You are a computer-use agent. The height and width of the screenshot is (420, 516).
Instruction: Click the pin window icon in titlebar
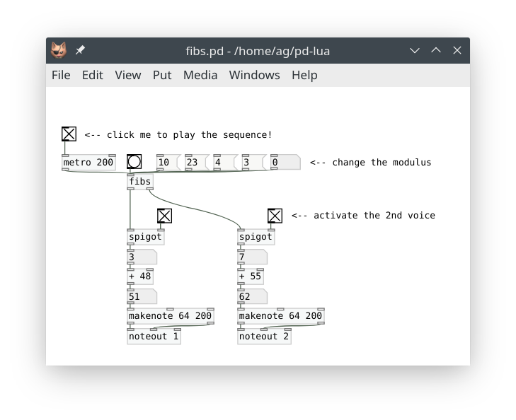point(80,51)
